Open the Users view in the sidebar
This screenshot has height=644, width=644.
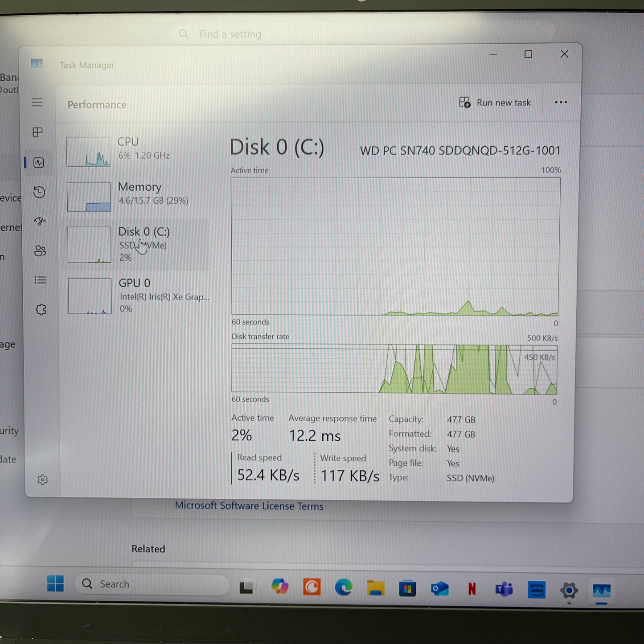41,251
